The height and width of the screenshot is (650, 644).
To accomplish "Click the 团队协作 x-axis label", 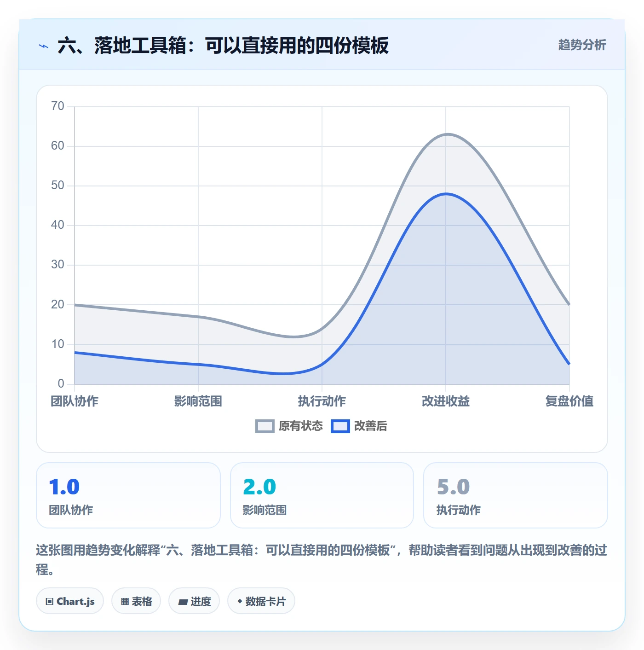I will (75, 401).
